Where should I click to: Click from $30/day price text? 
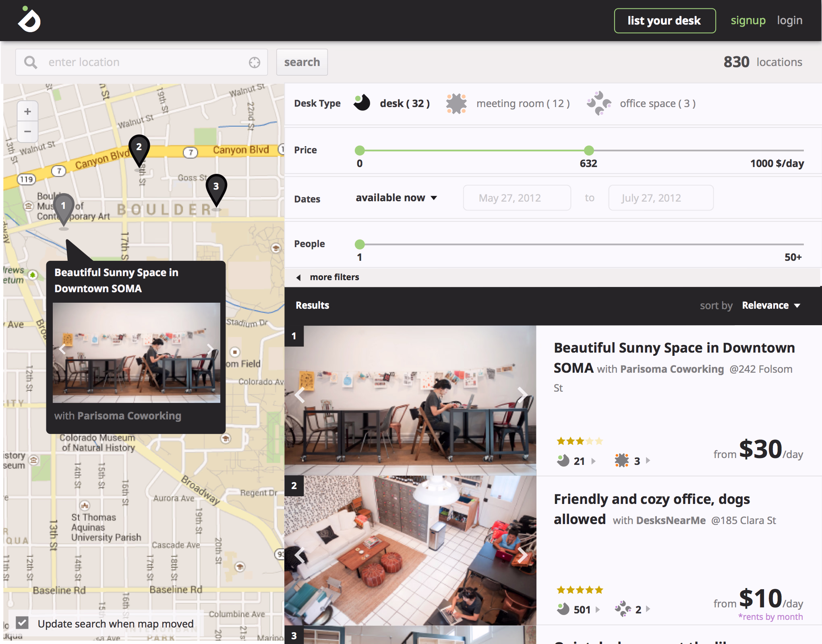758,450
